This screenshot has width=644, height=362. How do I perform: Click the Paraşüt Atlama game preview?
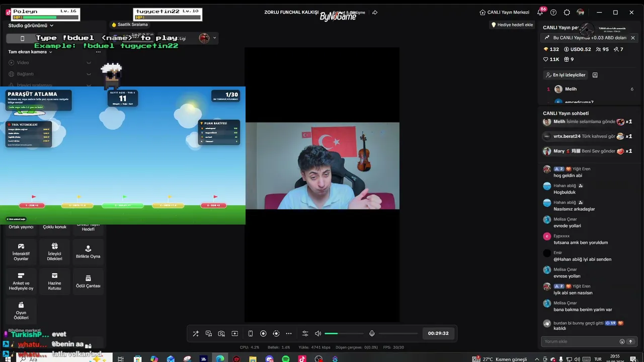coord(123,155)
